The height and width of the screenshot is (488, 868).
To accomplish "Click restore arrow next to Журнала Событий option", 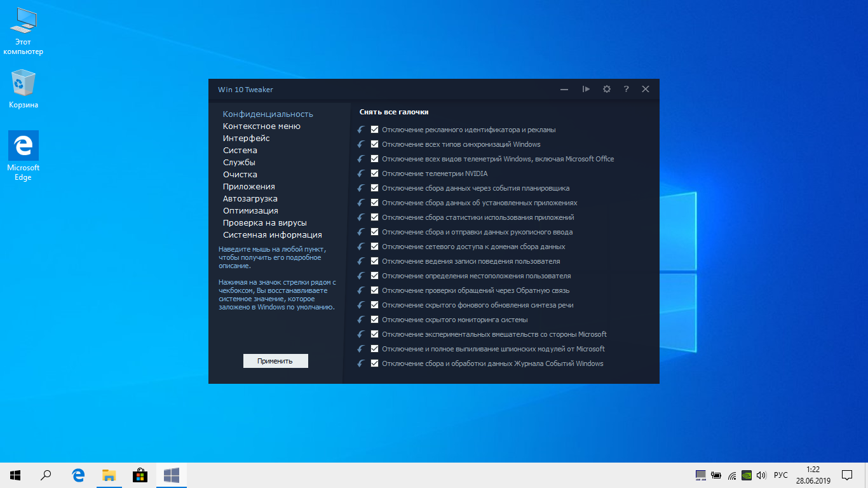I will (x=361, y=363).
